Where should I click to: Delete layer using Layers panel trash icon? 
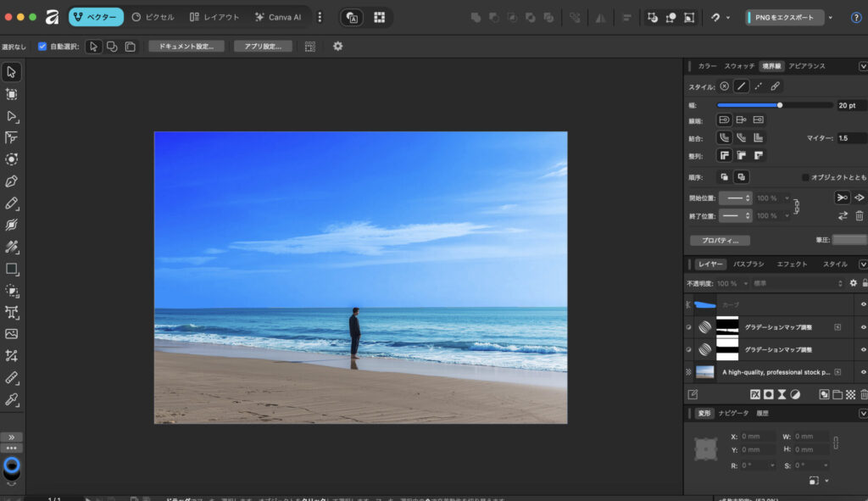pos(864,394)
